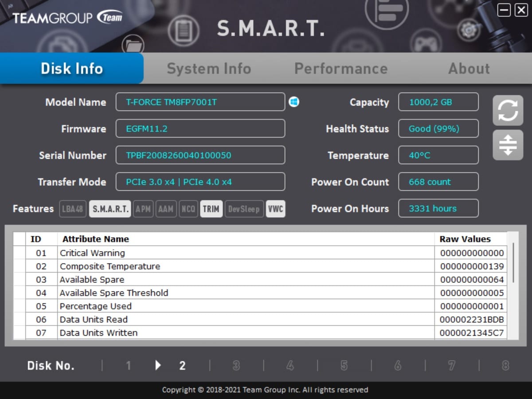Open the System Info tab
The width and height of the screenshot is (532, 399).
209,69
